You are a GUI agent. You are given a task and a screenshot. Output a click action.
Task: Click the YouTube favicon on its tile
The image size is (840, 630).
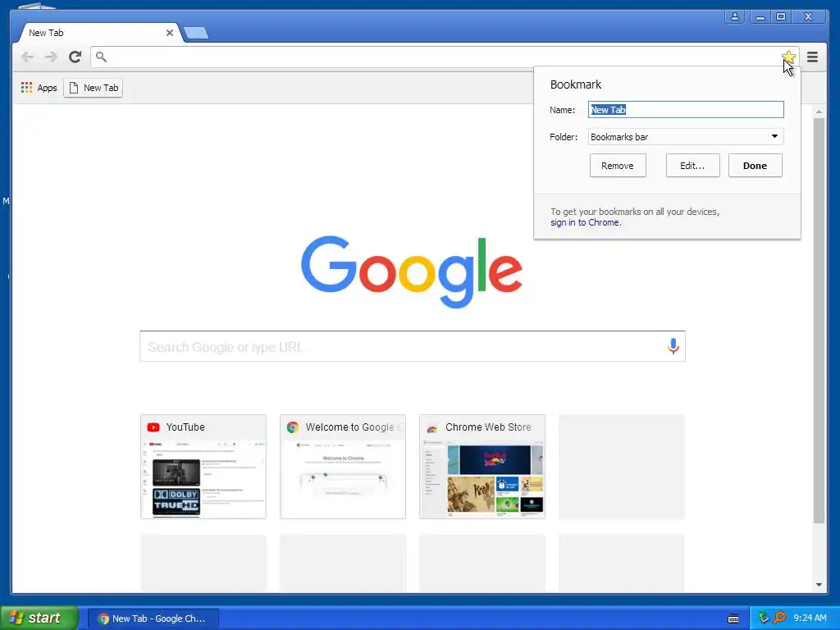point(153,427)
